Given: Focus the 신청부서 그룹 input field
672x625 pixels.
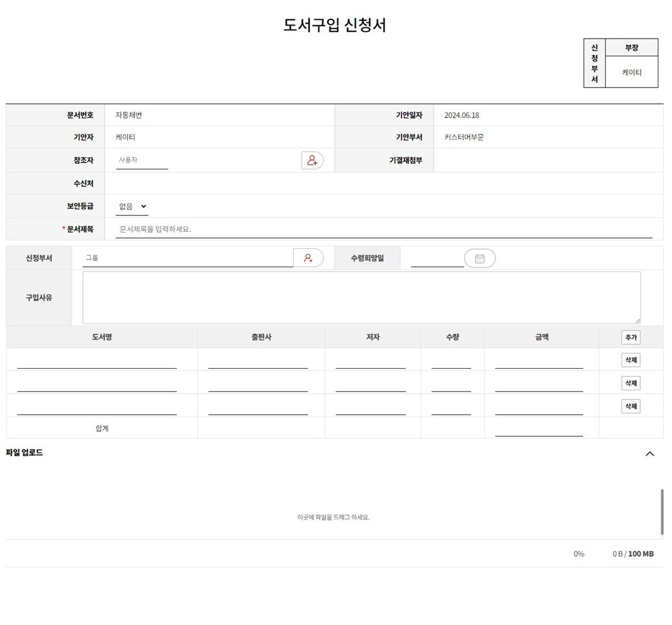Looking at the screenshot, I should (x=187, y=258).
